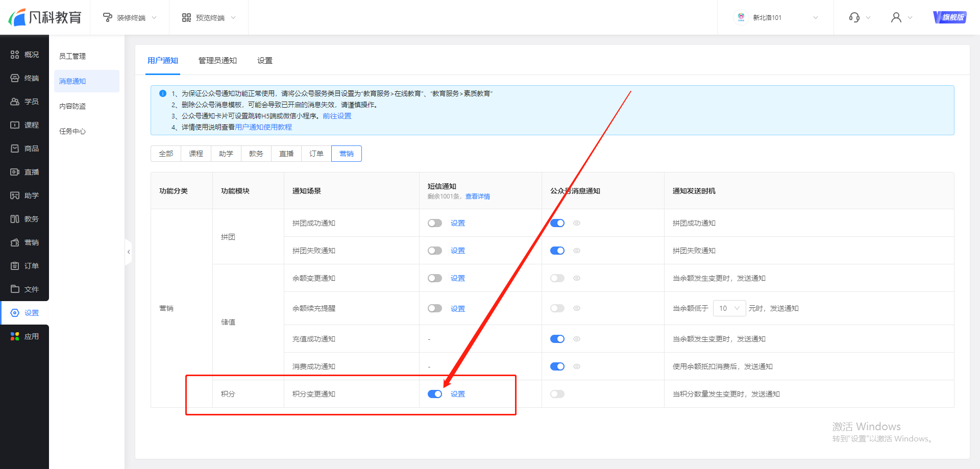The image size is (980, 469).
Task: Filter notifications by 全部
Action: pyautogui.click(x=166, y=154)
